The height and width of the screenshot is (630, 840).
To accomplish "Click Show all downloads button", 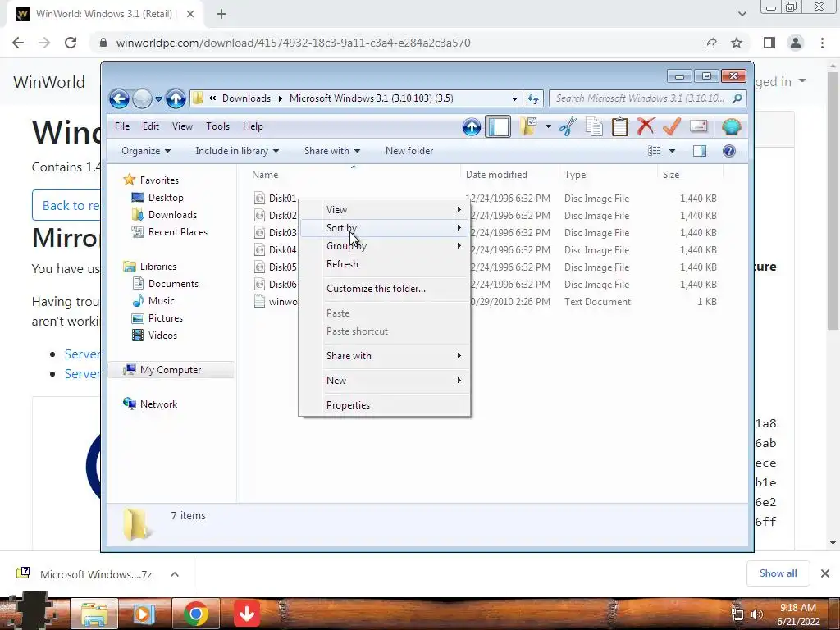I will (778, 573).
